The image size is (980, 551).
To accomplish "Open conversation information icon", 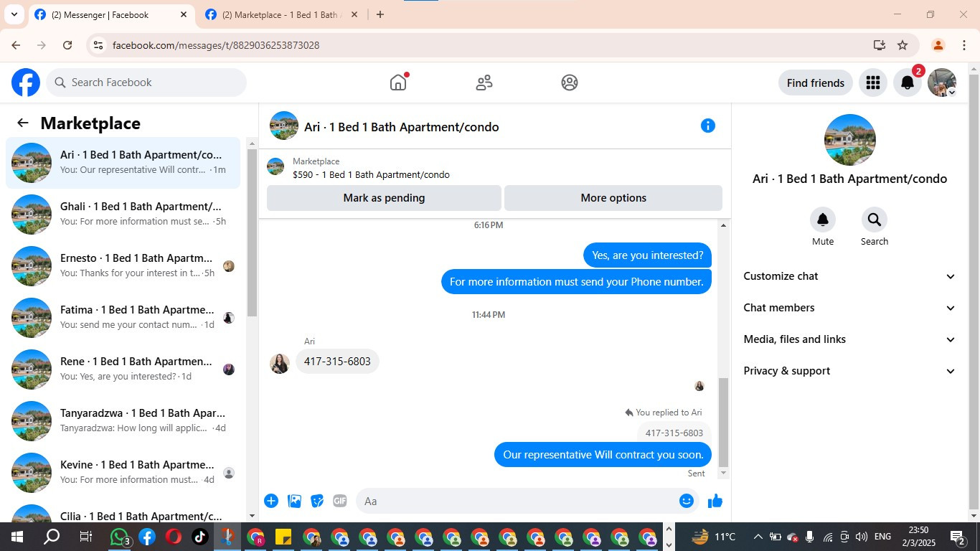I will (x=708, y=126).
